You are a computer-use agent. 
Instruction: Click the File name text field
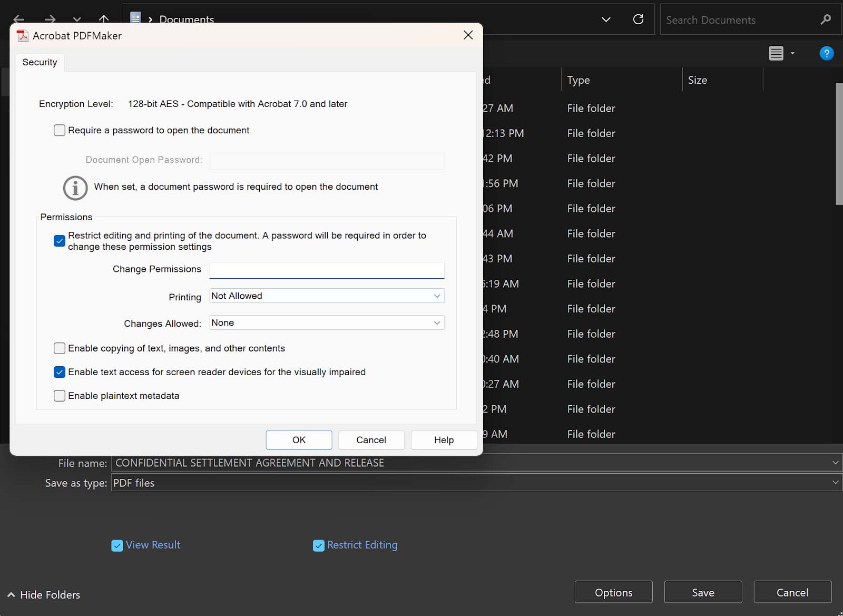tap(470, 463)
